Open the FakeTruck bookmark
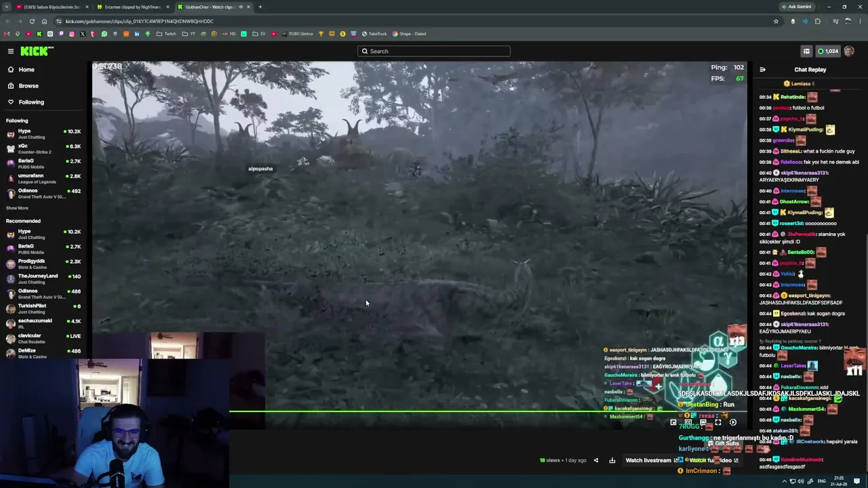868x488 pixels. point(374,34)
